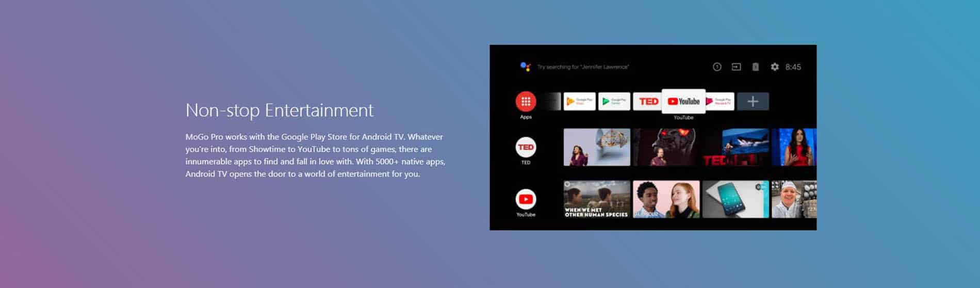Click the 8:45 clock display
This screenshot has height=288, width=980.
pyautogui.click(x=793, y=67)
